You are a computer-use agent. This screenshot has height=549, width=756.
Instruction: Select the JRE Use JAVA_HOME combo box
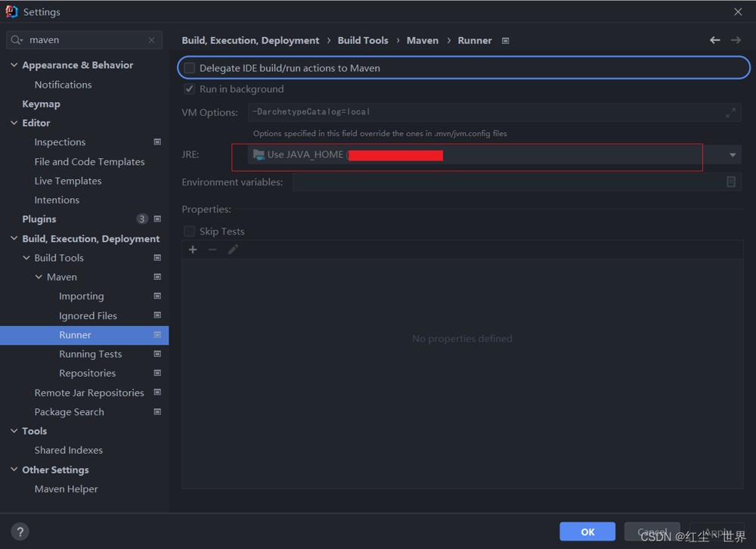[494, 155]
